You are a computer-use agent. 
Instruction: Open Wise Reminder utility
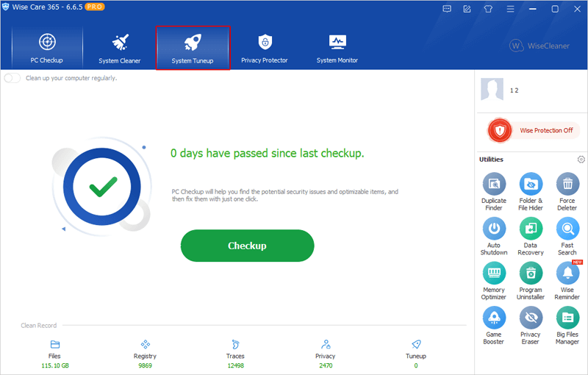[x=567, y=281]
